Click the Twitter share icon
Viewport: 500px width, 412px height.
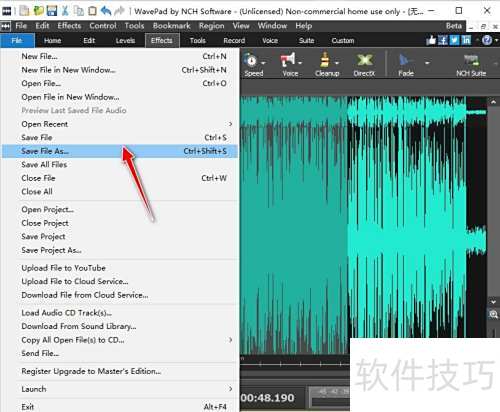[454, 40]
